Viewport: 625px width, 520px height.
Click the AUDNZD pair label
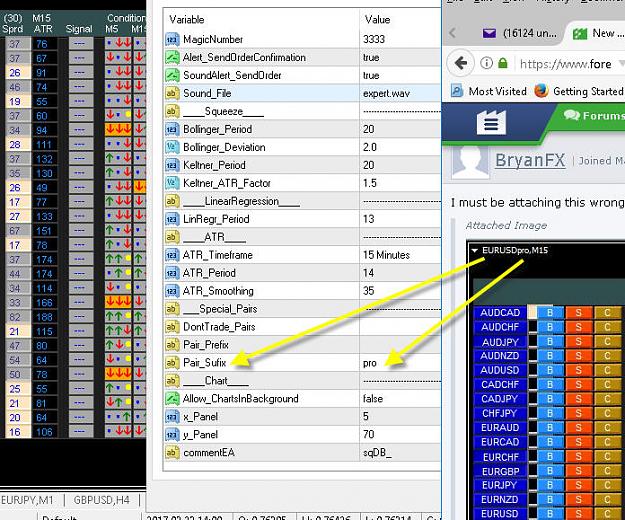[x=500, y=356]
